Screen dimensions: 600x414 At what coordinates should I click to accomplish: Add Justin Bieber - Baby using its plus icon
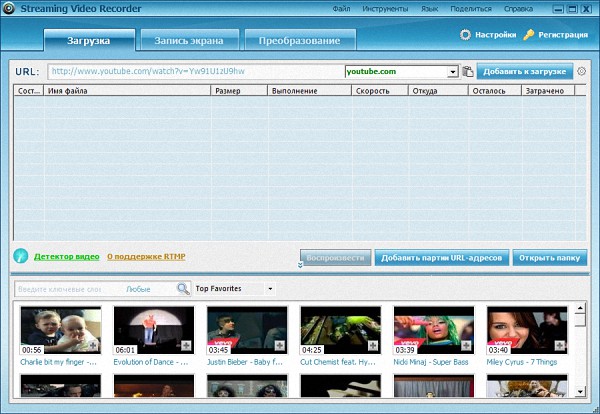[280, 346]
